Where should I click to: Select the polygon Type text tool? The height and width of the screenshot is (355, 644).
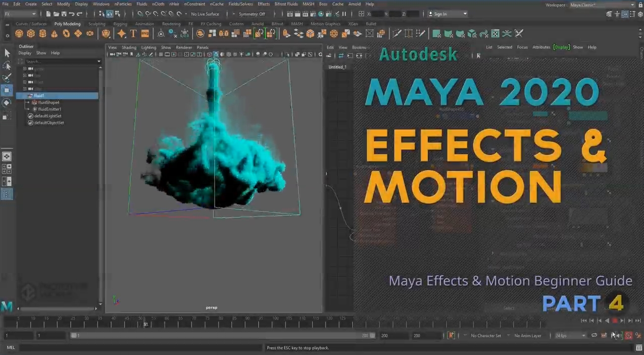click(133, 34)
